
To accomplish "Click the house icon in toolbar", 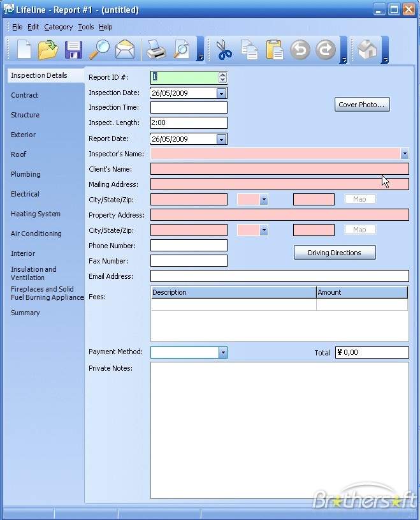I will click(367, 50).
